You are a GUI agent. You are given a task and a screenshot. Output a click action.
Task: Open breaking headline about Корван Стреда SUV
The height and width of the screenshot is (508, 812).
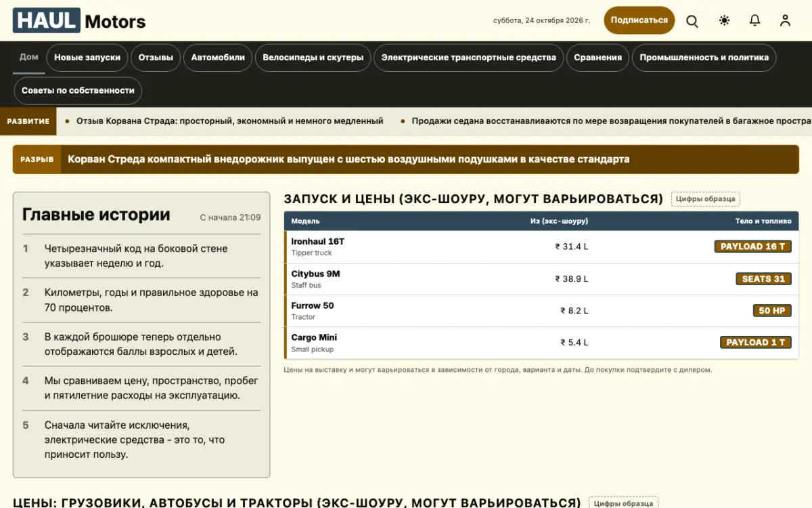click(348, 159)
